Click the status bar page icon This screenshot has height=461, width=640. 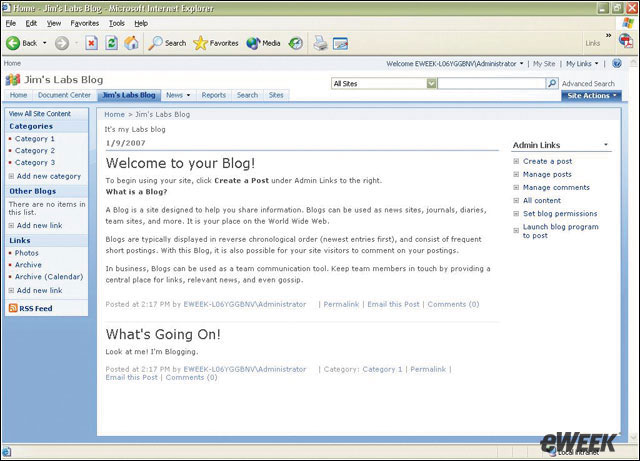(x=7, y=452)
